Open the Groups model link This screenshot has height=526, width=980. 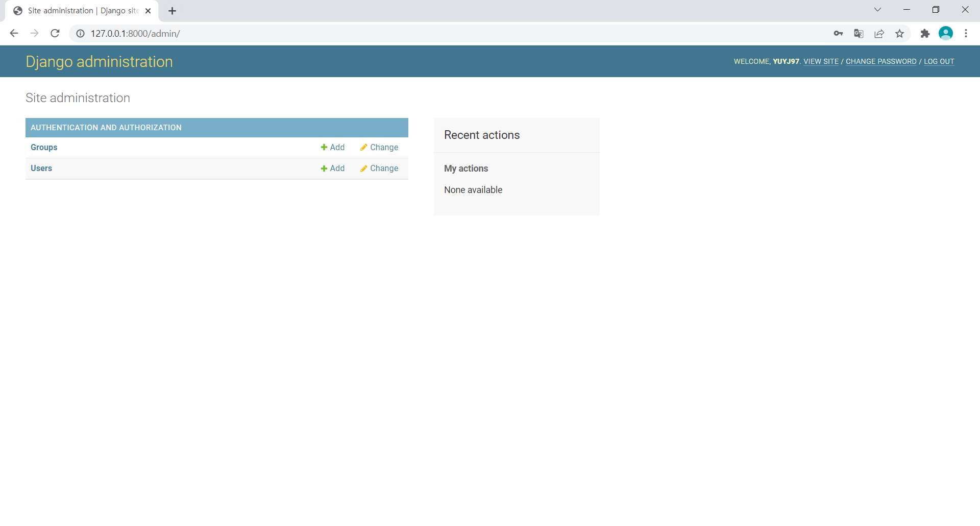click(x=44, y=147)
